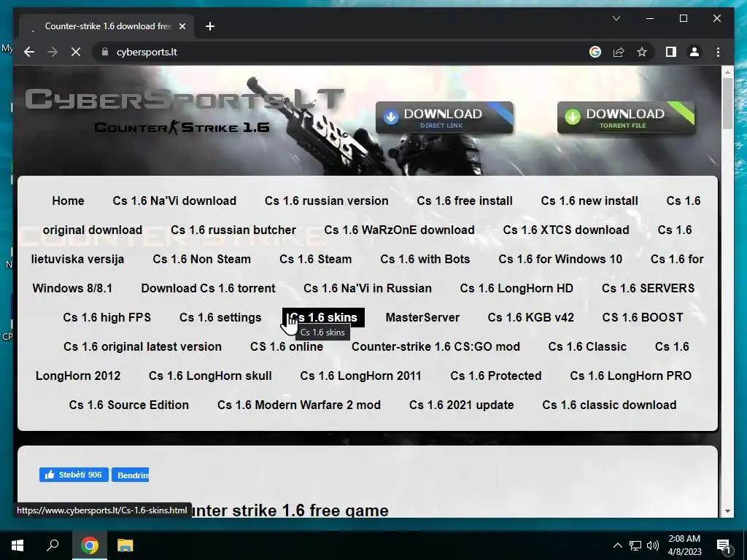The image size is (747, 560).
Task: Download the Torrent File button
Action: [x=626, y=117]
